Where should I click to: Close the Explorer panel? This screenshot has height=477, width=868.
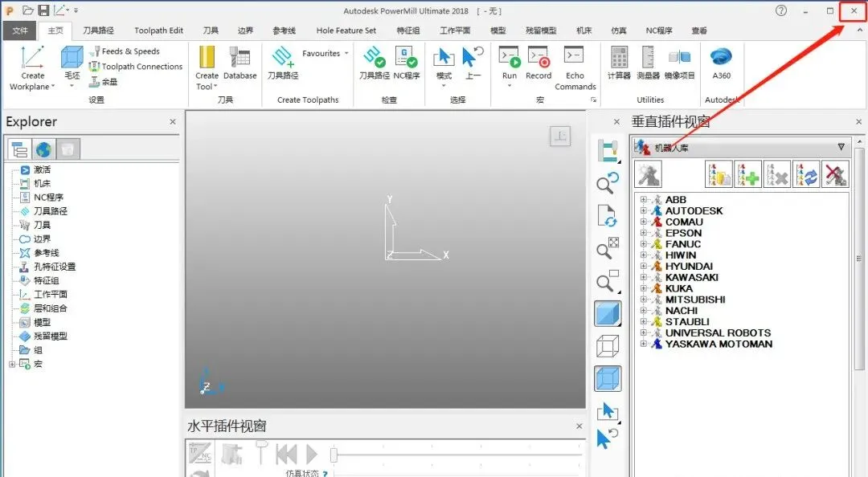point(173,122)
